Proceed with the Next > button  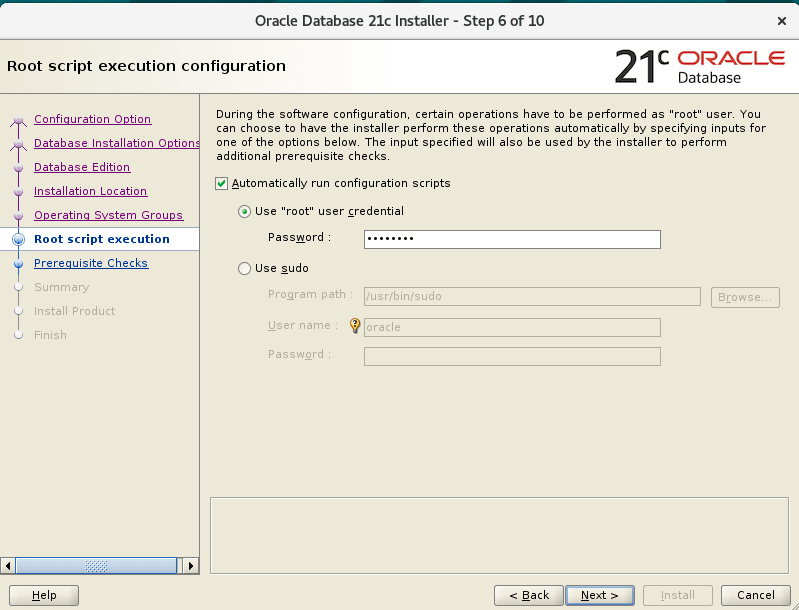click(600, 595)
